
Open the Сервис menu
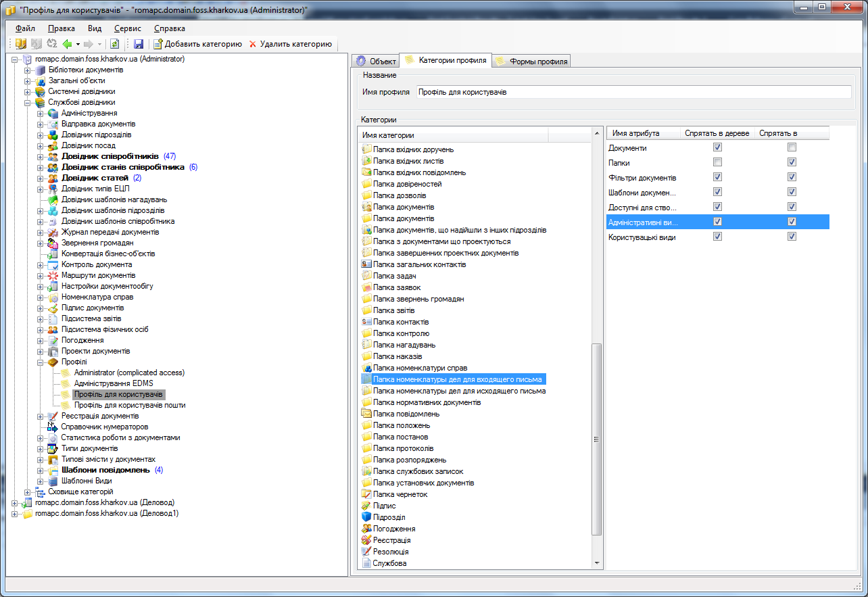point(128,28)
